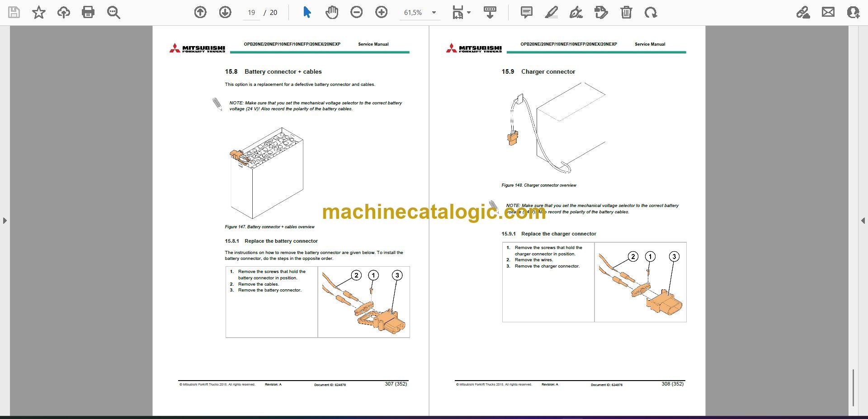The width and height of the screenshot is (868, 419).
Task: Zoom in with the plus button
Action: point(382,12)
